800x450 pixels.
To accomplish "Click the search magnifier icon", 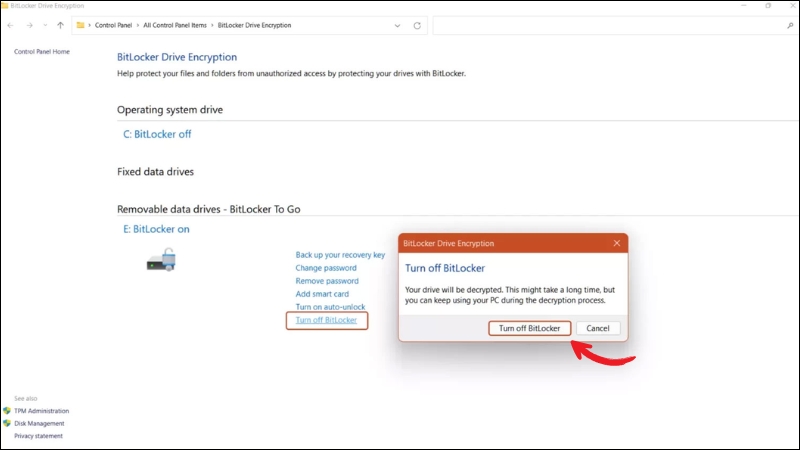I will coord(790,26).
